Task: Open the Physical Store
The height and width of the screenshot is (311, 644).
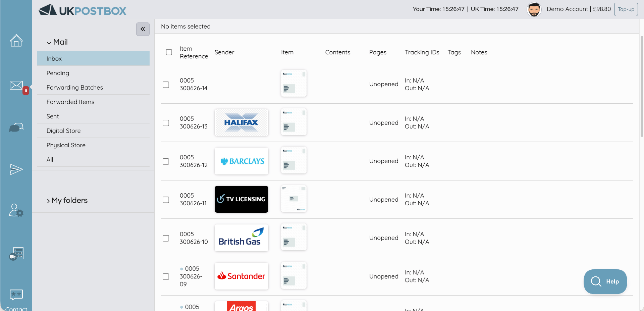Action: 93,145
